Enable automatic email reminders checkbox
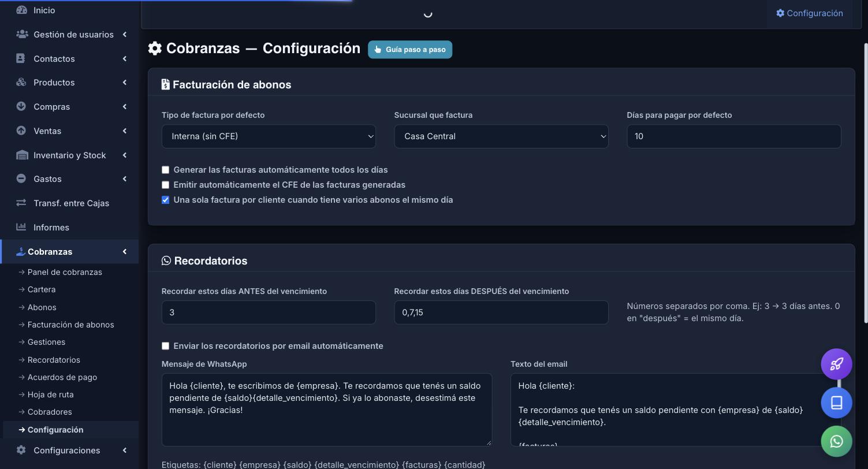This screenshot has width=868, height=469. click(x=165, y=346)
